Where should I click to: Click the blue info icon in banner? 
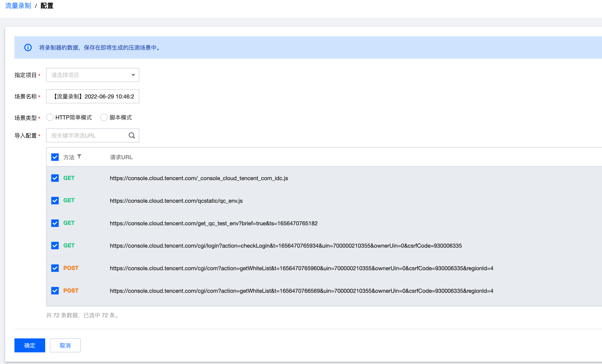28,47
